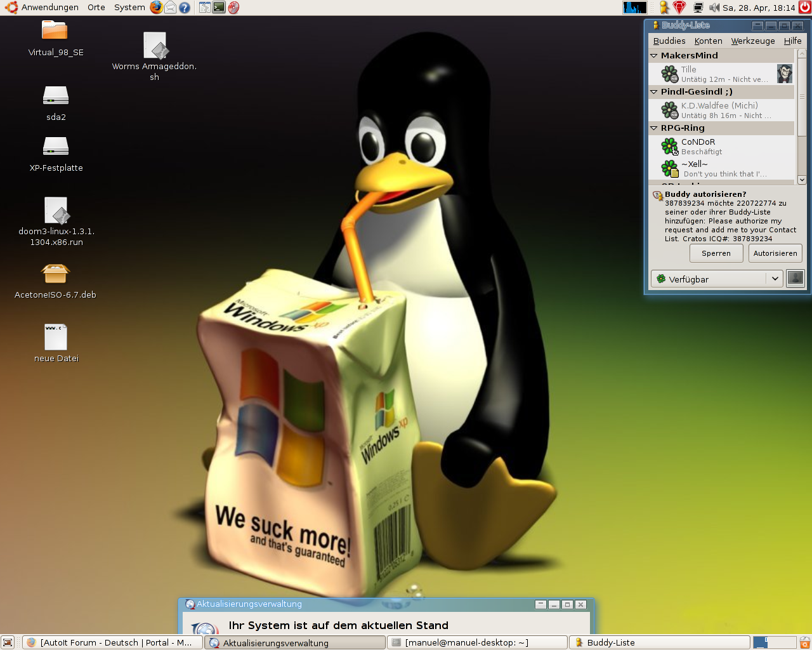Screen dimensions: 812x650
Task: Collapse the MakersMind buddy group
Action: coord(654,56)
